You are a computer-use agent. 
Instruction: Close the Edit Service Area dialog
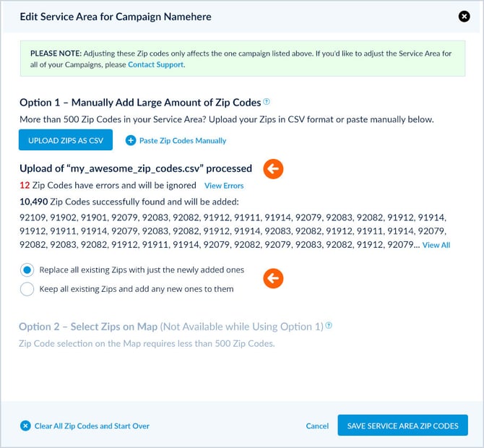coord(464,17)
